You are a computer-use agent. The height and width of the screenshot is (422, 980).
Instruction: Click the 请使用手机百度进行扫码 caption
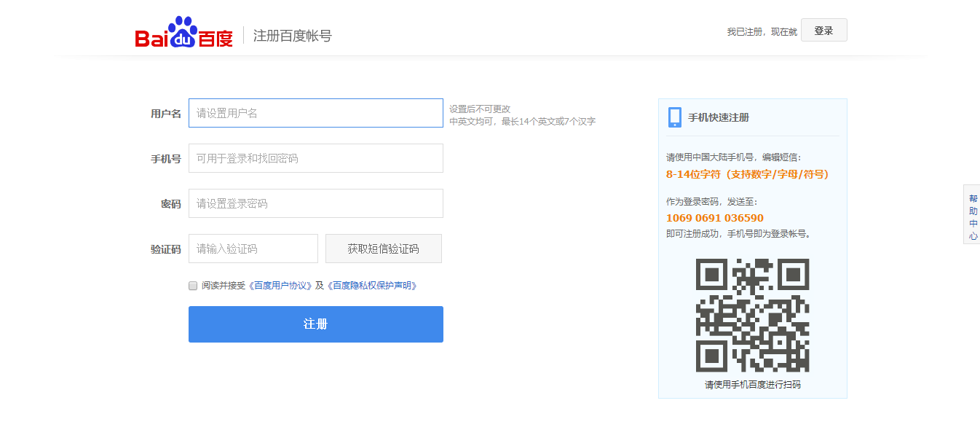point(752,384)
